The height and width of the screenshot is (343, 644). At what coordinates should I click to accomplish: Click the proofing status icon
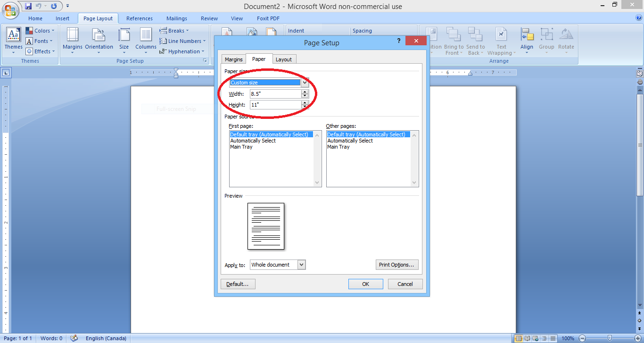pyautogui.click(x=74, y=338)
